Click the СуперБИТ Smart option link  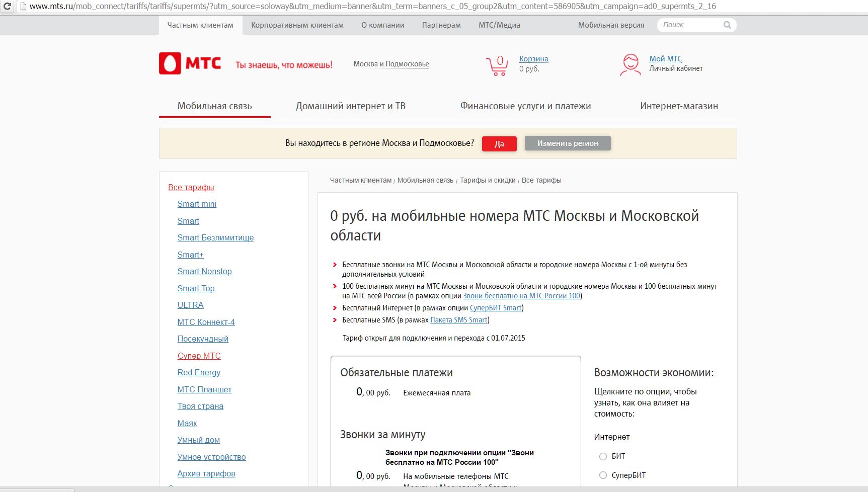point(496,308)
